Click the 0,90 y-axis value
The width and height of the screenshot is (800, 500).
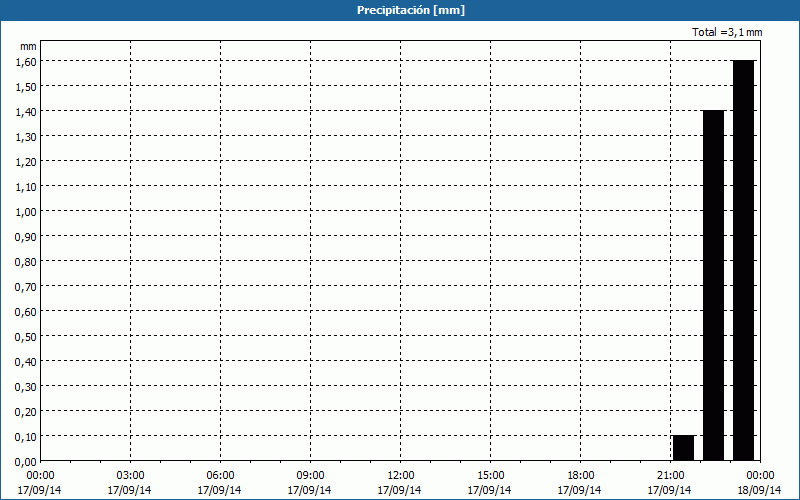coord(26,237)
